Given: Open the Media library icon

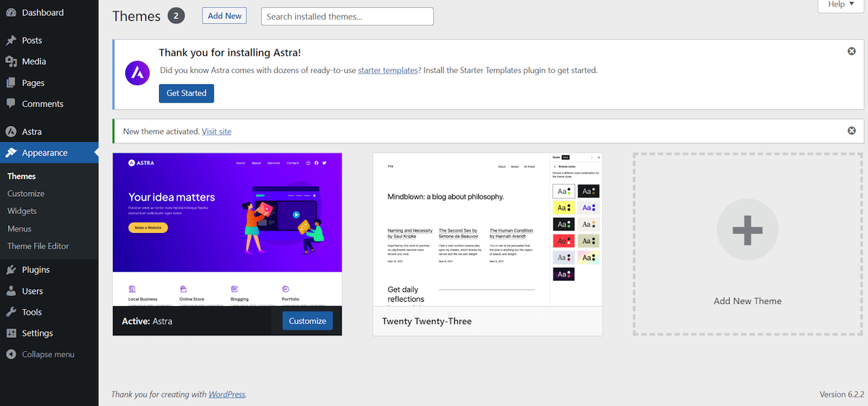Looking at the screenshot, I should coord(11,62).
